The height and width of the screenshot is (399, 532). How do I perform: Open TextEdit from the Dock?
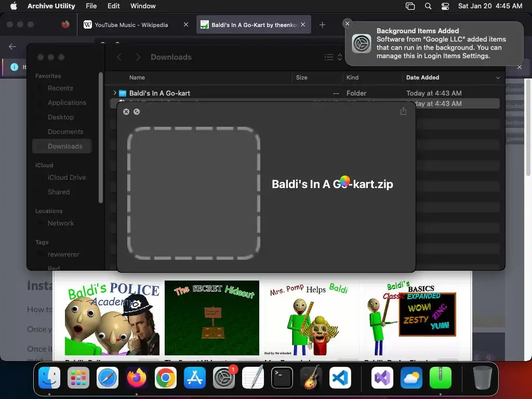[253, 378]
